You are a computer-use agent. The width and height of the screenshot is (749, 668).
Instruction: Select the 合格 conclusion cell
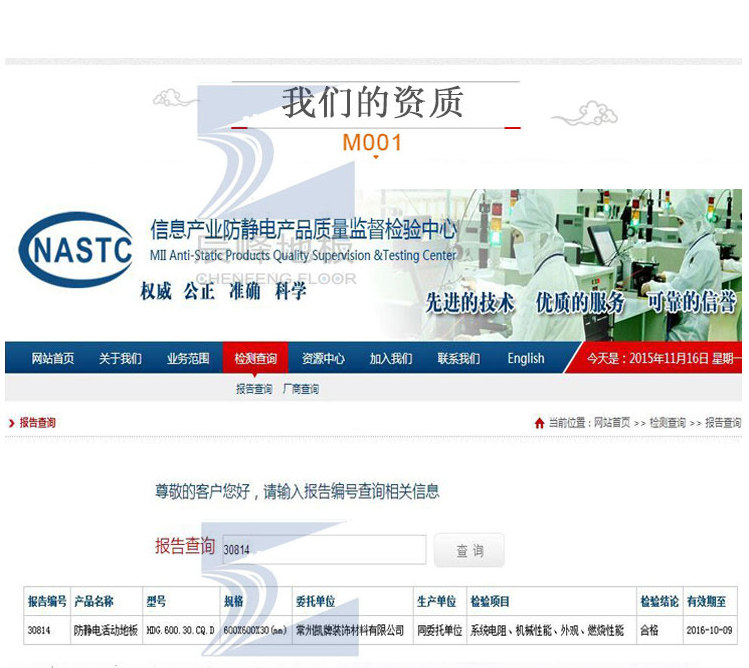click(660, 630)
